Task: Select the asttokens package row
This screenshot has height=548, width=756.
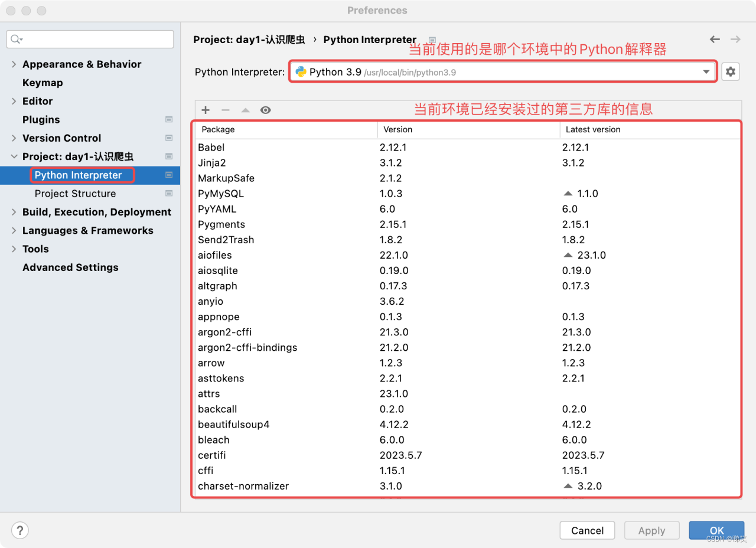Action: [468, 378]
